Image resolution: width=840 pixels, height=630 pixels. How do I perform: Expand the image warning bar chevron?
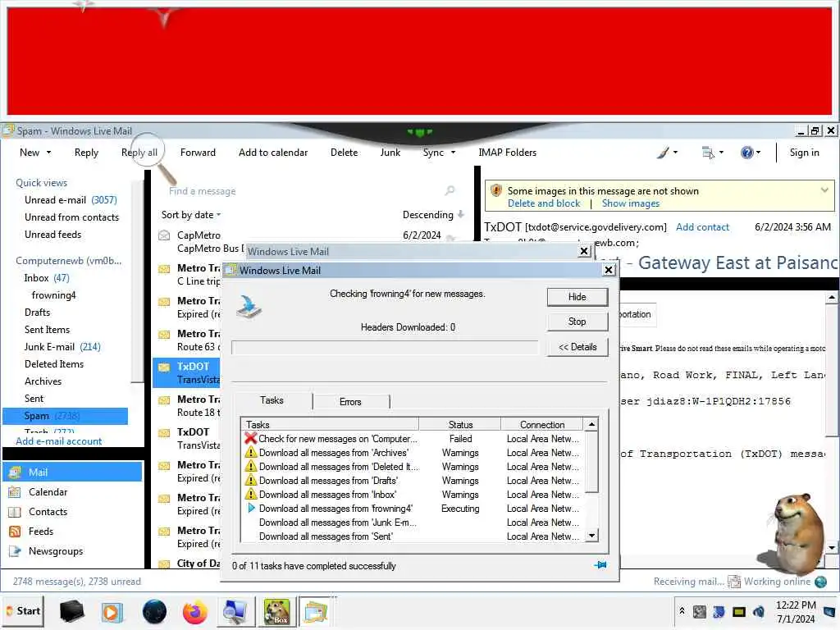coord(824,189)
